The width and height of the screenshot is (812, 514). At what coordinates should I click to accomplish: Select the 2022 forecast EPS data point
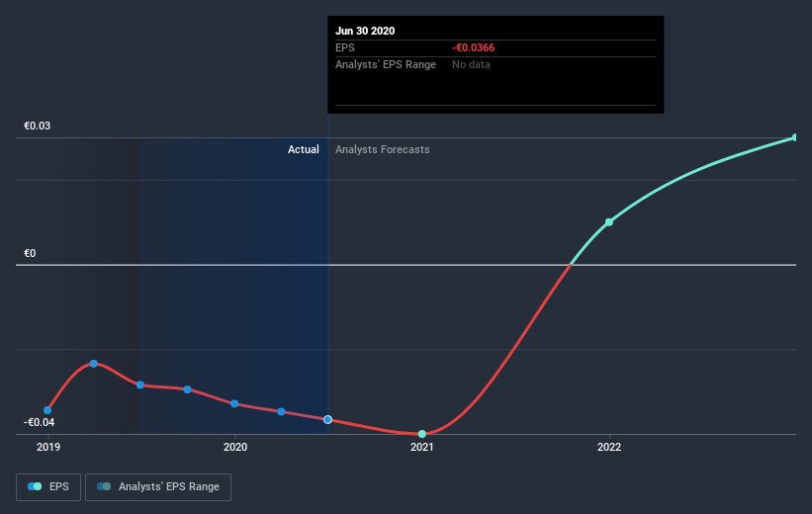[609, 222]
